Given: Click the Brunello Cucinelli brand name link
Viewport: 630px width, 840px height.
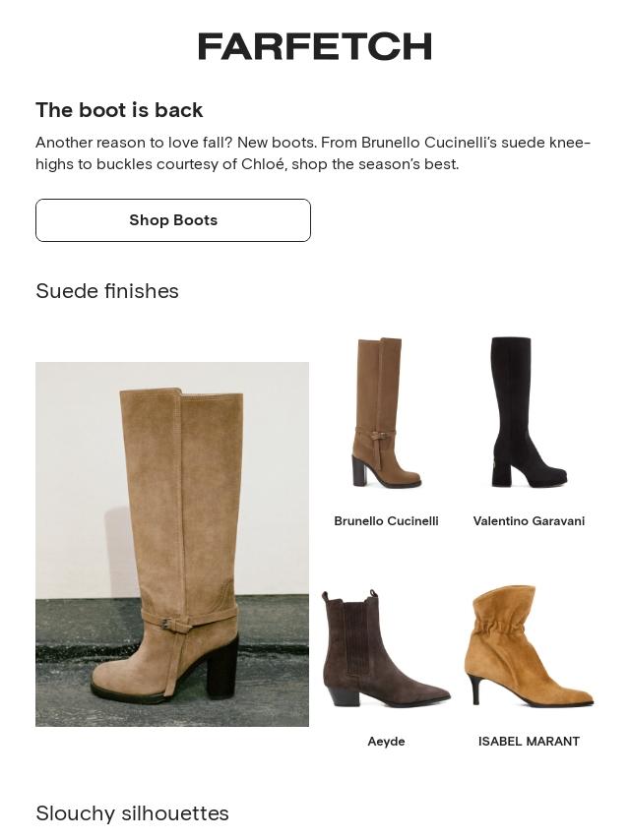Looking at the screenshot, I should (386, 520).
